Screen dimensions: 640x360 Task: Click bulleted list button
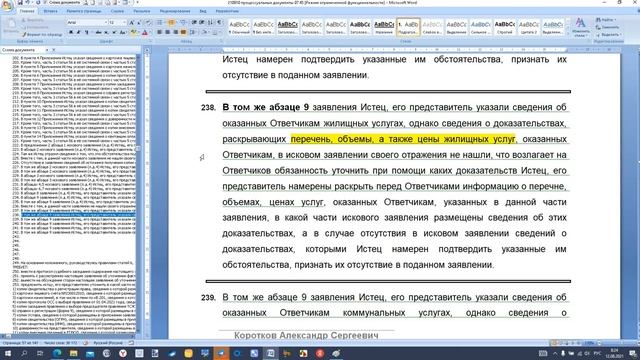(160, 22)
